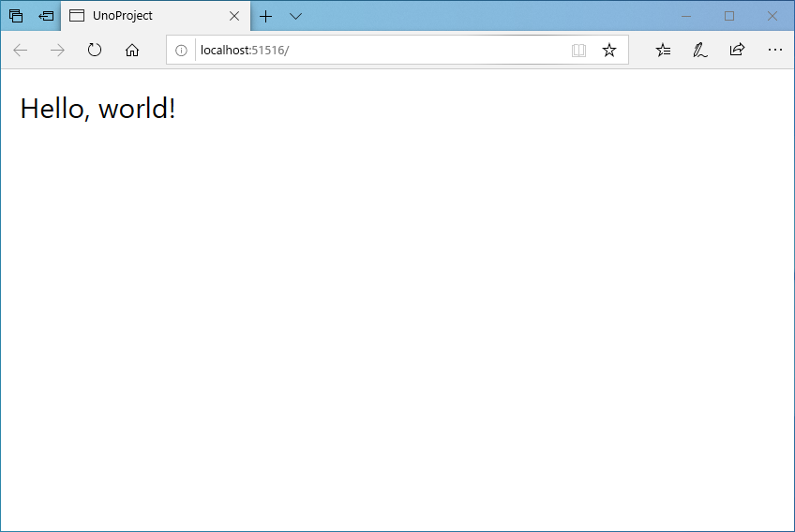Show site information for localhost
795x532 pixels.
[x=181, y=51]
